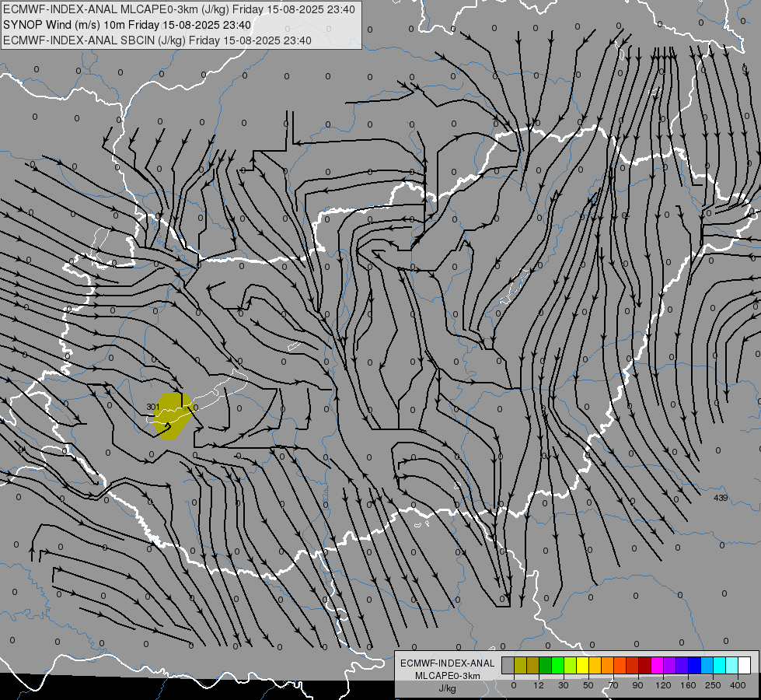
Task: Click the J/kg unit label in the legend
Action: (447, 689)
